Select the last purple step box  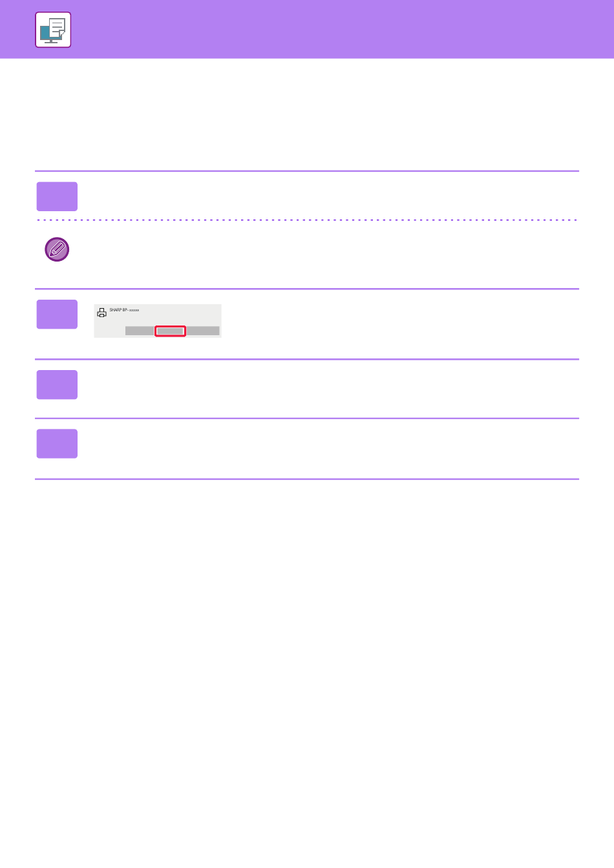click(57, 444)
